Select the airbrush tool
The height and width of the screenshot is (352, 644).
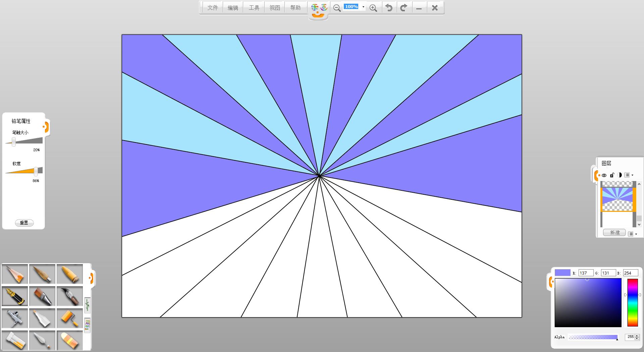tap(15, 318)
